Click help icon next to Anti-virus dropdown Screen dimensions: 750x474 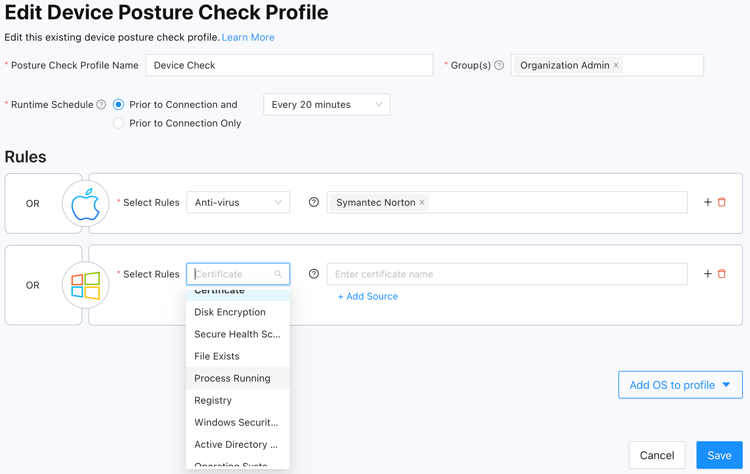coord(314,202)
